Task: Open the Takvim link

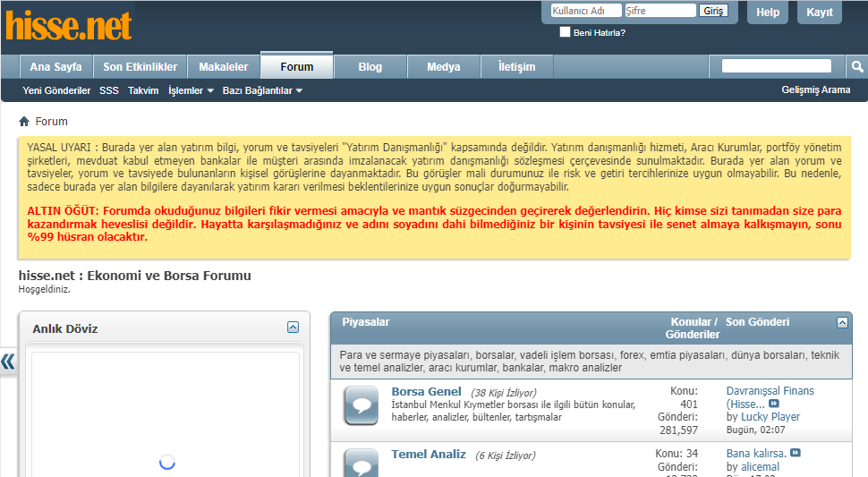Action: pyautogui.click(x=143, y=90)
